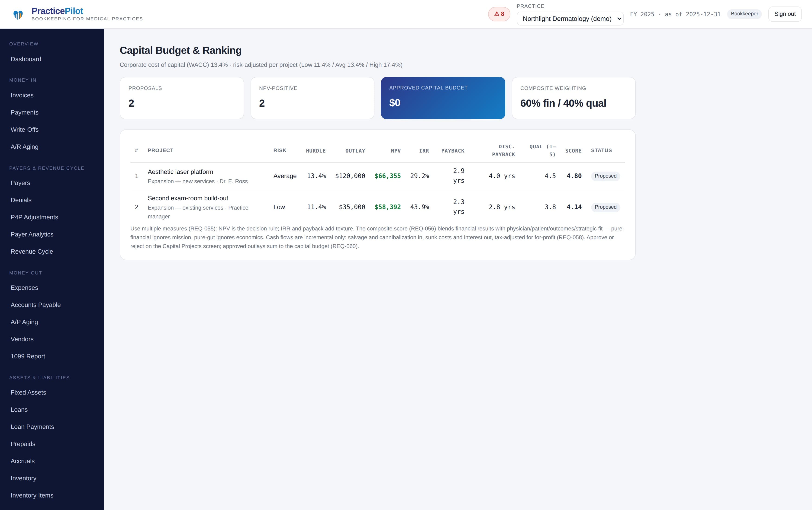Open Loans in the sidebar
812x510 pixels.
coord(19,410)
